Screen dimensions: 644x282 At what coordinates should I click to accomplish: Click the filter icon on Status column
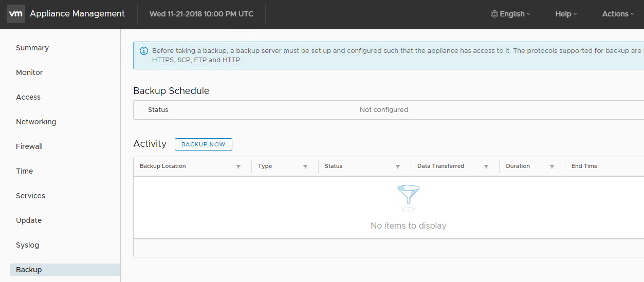398,166
